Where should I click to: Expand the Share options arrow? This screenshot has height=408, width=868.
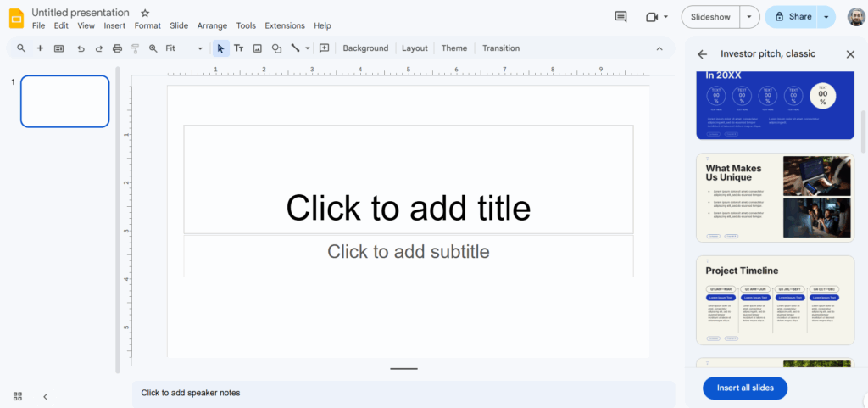[826, 17]
